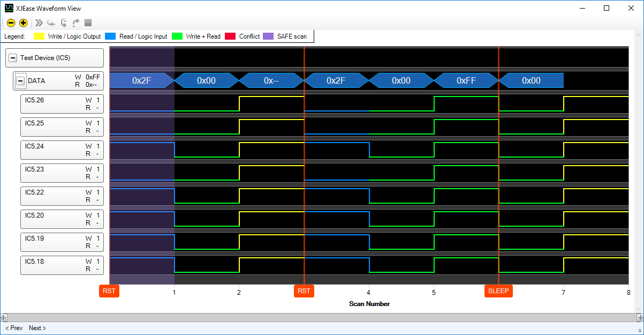
Task: Click the XJEase app icon in title bar
Action: tap(9, 8)
